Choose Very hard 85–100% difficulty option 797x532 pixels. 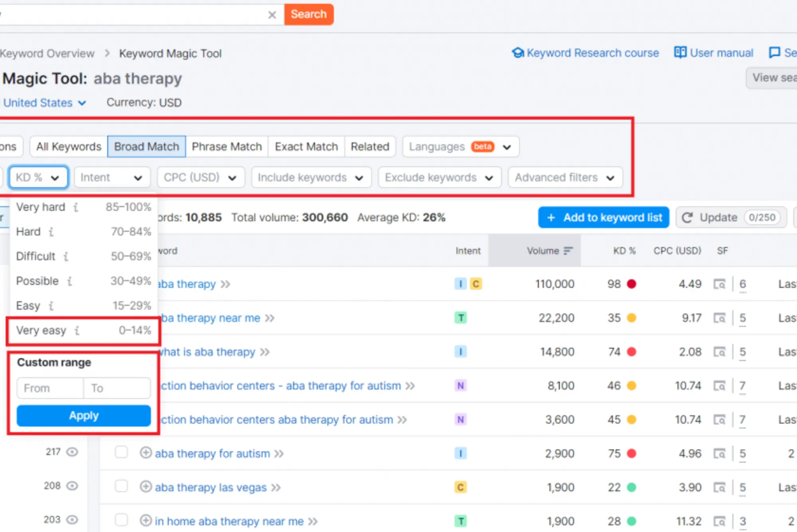pos(84,207)
